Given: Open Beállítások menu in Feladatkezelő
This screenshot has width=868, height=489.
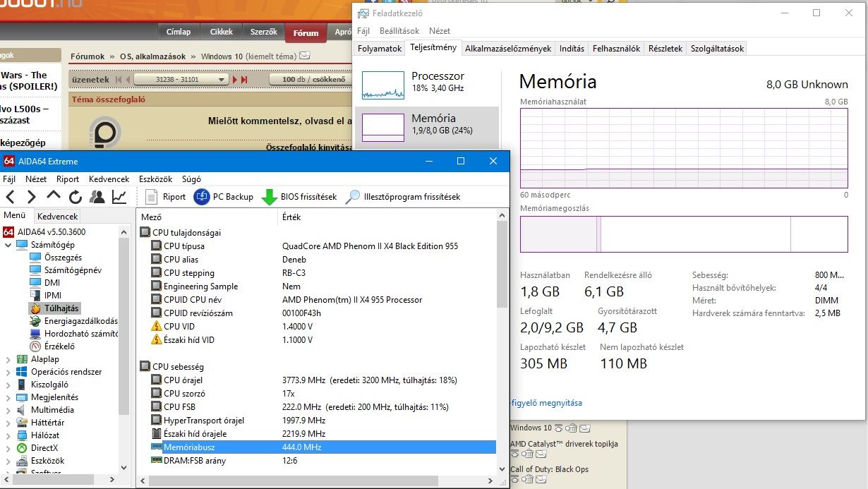Looking at the screenshot, I should pos(399,31).
